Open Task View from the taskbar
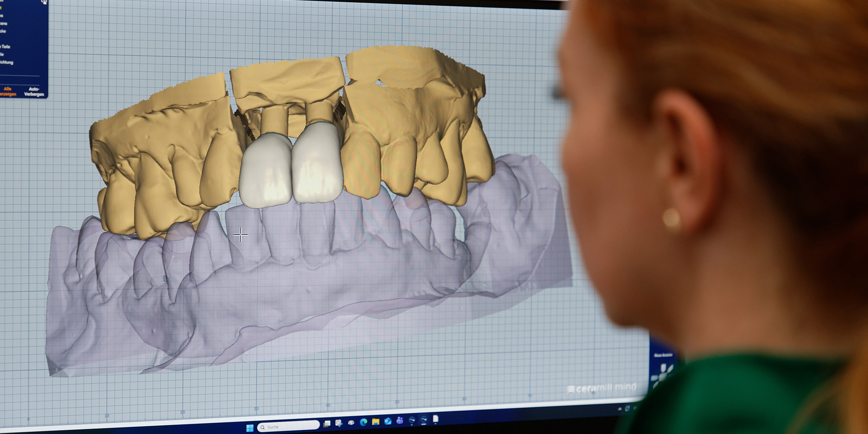Image resolution: width=868 pixels, height=434 pixels. [327, 424]
